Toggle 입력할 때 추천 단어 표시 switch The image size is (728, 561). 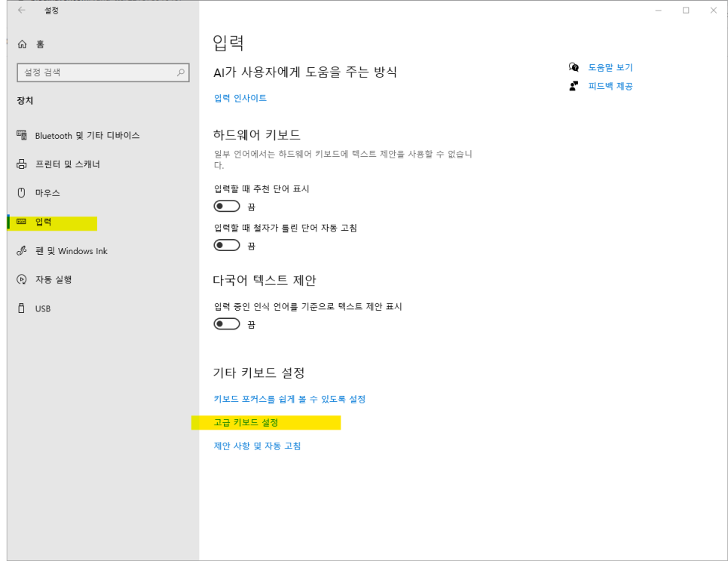pos(227,206)
